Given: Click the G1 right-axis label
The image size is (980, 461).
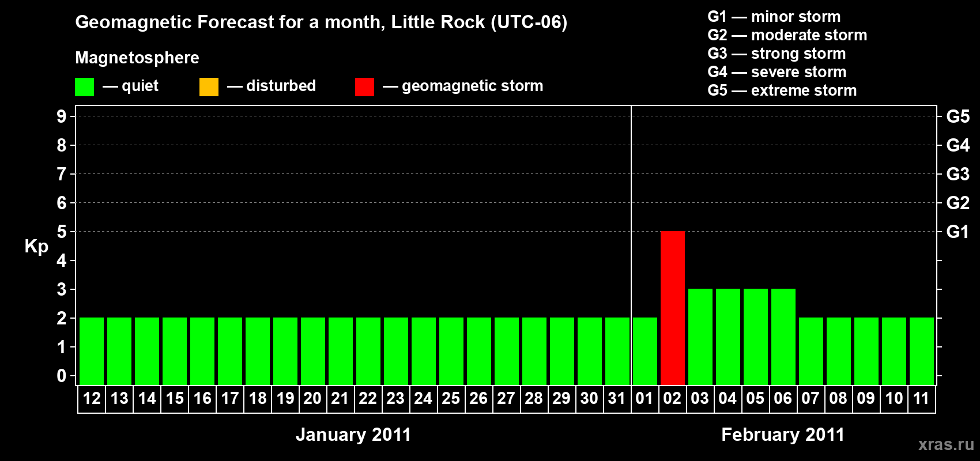Looking at the screenshot, I should (x=958, y=232).
